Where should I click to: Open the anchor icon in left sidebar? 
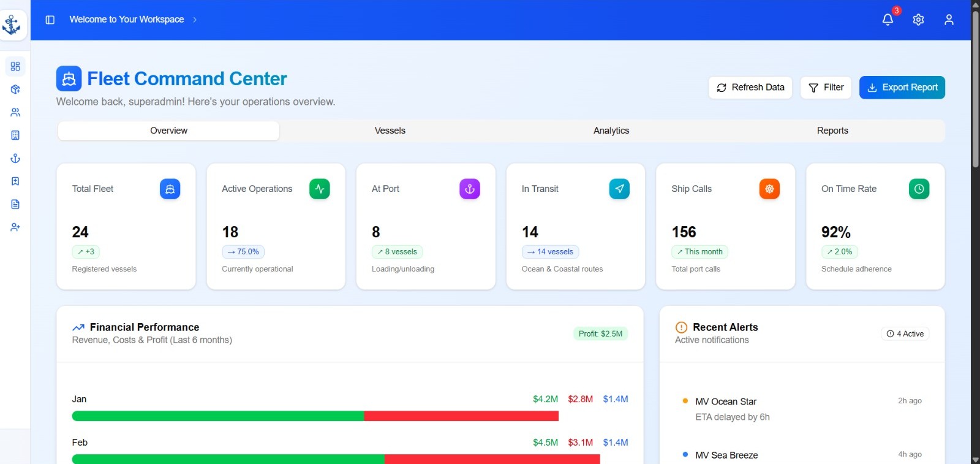point(15,158)
